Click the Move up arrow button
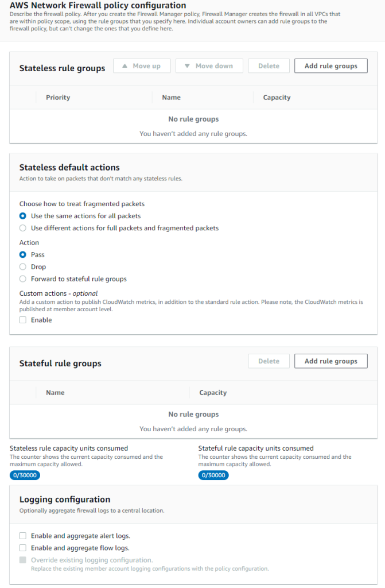Viewport: 385px width, 588px height. click(x=142, y=65)
